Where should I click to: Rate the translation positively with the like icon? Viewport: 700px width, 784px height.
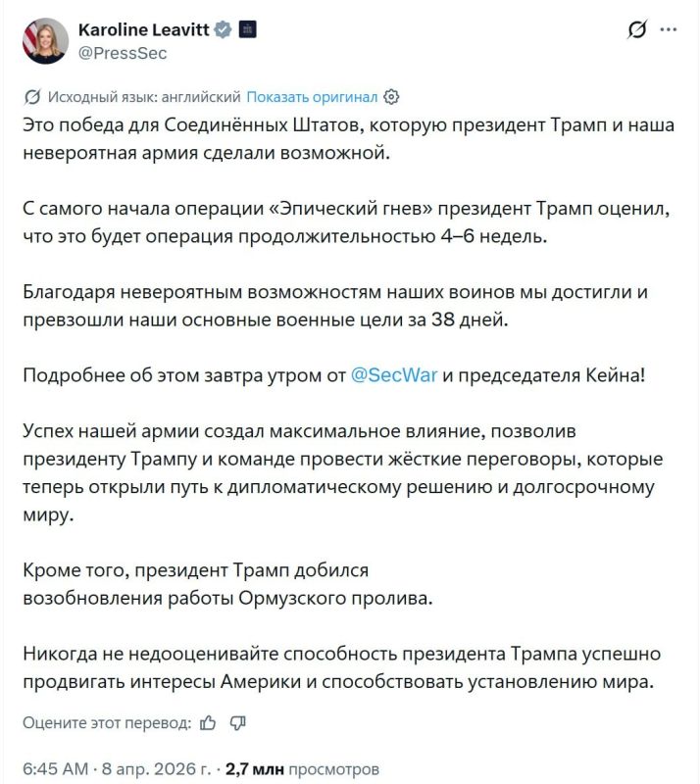pos(207,724)
